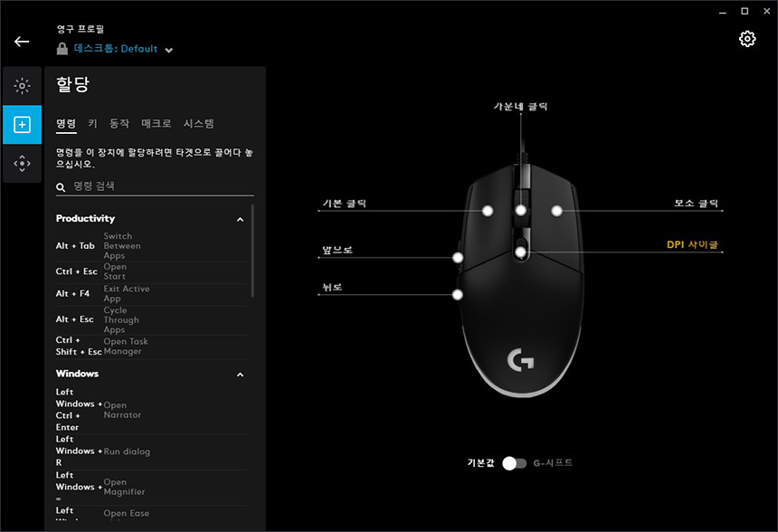The image size is (778, 532).
Task: Select the Ctrl + Esc Open Start command
Action: (151, 271)
